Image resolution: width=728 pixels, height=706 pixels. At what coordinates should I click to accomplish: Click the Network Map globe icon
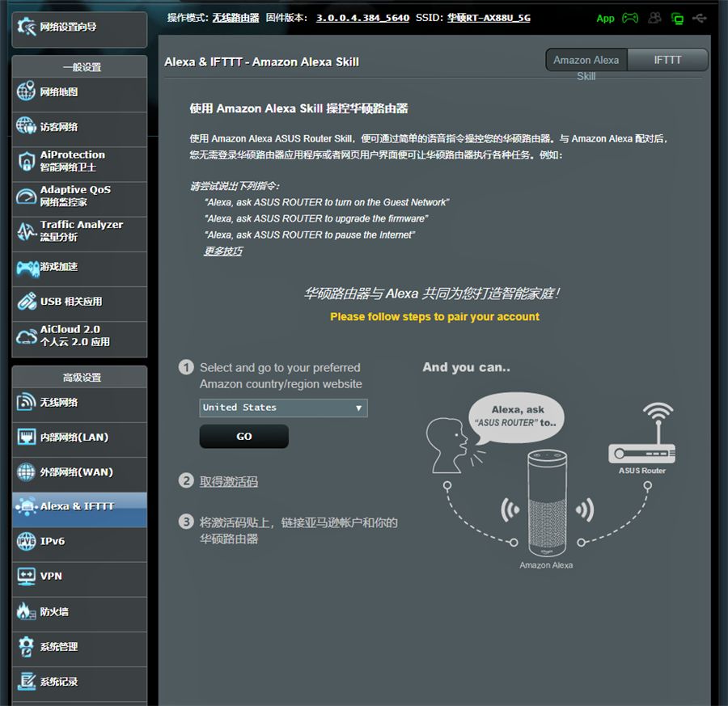point(26,91)
